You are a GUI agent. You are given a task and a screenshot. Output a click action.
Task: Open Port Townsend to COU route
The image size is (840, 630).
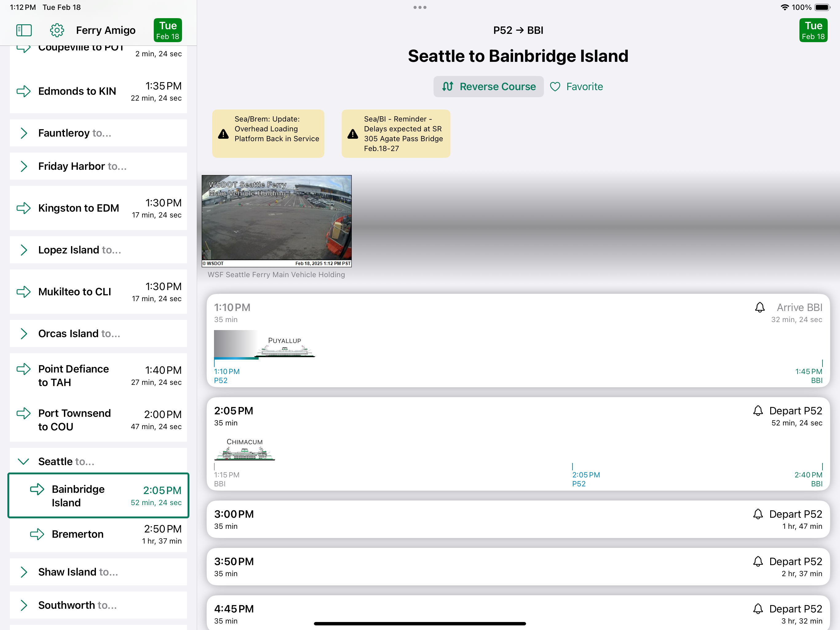pos(98,420)
